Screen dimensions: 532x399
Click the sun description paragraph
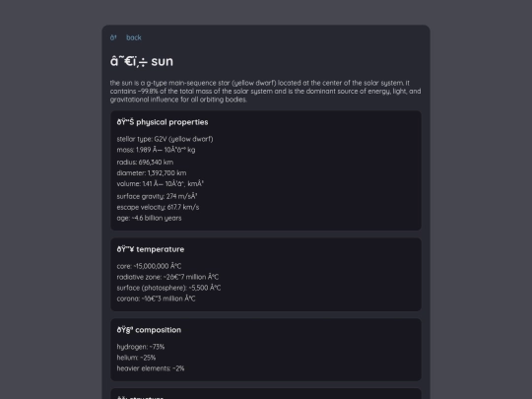coord(265,92)
